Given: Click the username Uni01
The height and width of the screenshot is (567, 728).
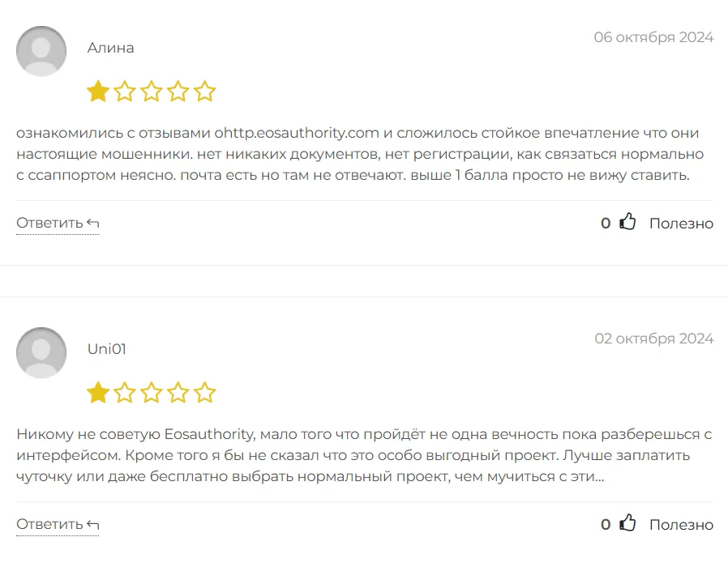Looking at the screenshot, I should 107,349.
